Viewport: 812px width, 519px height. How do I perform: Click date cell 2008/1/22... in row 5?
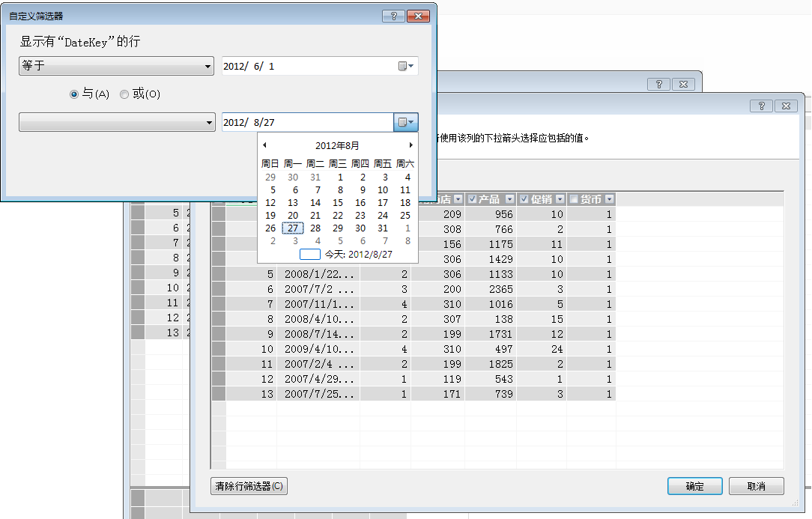click(318, 274)
